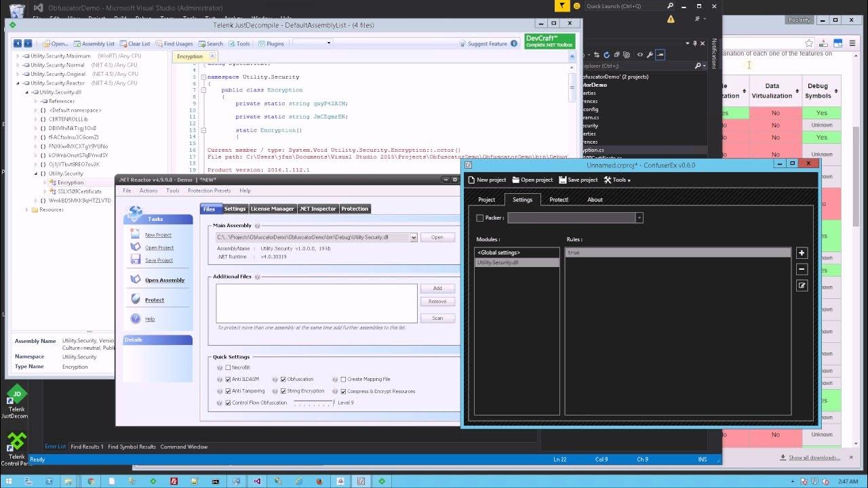Image resolution: width=868 pixels, height=488 pixels.
Task: Open Search in the JustDecompile toolbar
Action: pyautogui.click(x=210, y=43)
